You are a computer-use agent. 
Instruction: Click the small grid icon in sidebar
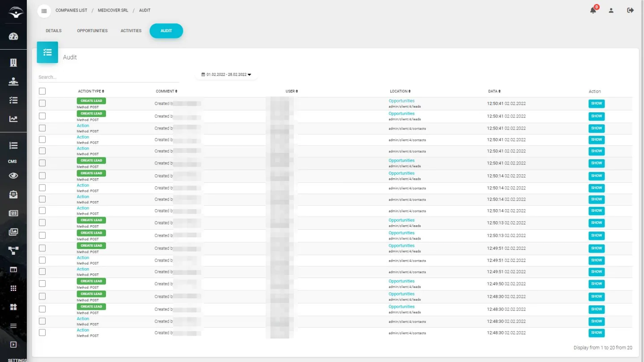[13, 288]
